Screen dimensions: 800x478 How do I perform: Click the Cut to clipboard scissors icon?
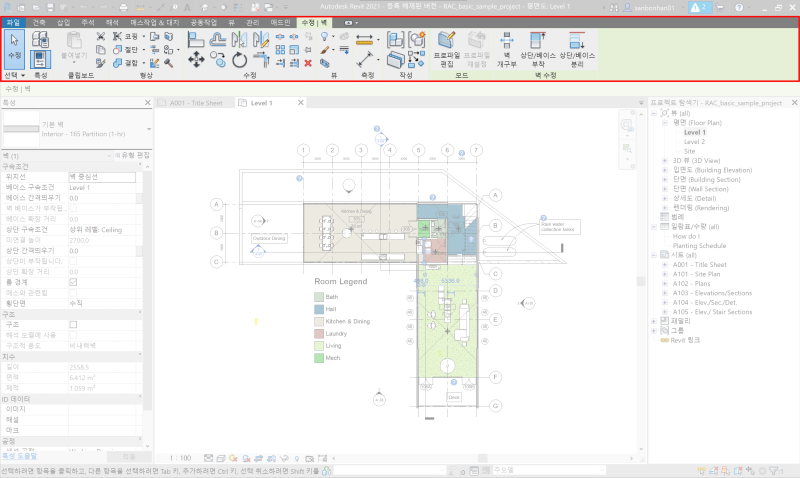101,37
